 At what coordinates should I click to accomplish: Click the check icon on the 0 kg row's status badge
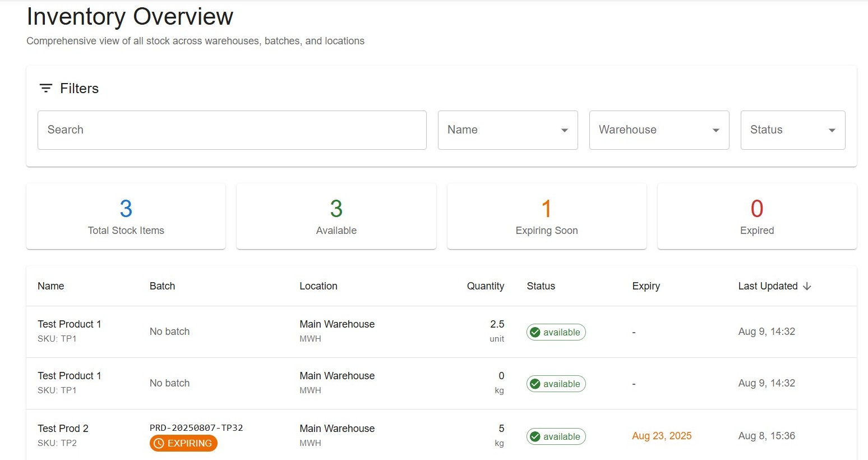pyautogui.click(x=535, y=384)
